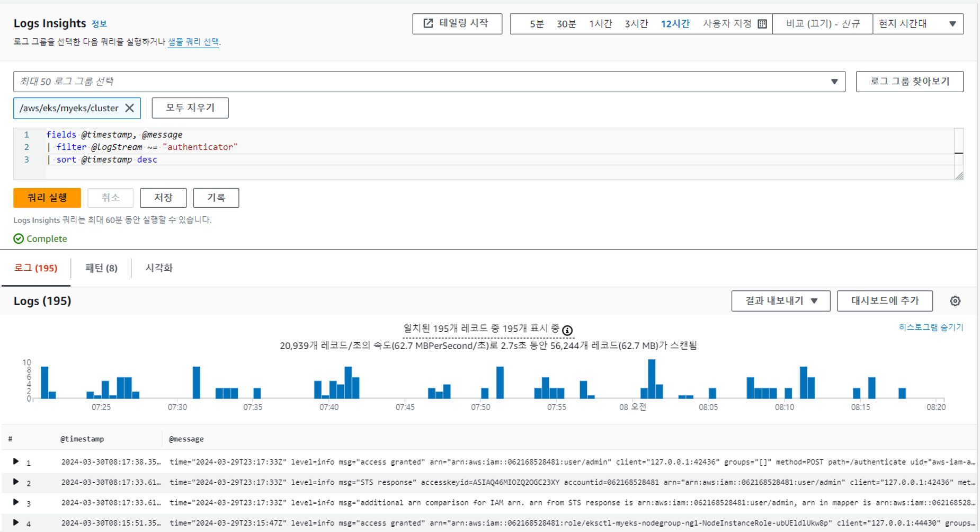
Task: Click the query editor resize handle
Action: [x=959, y=175]
